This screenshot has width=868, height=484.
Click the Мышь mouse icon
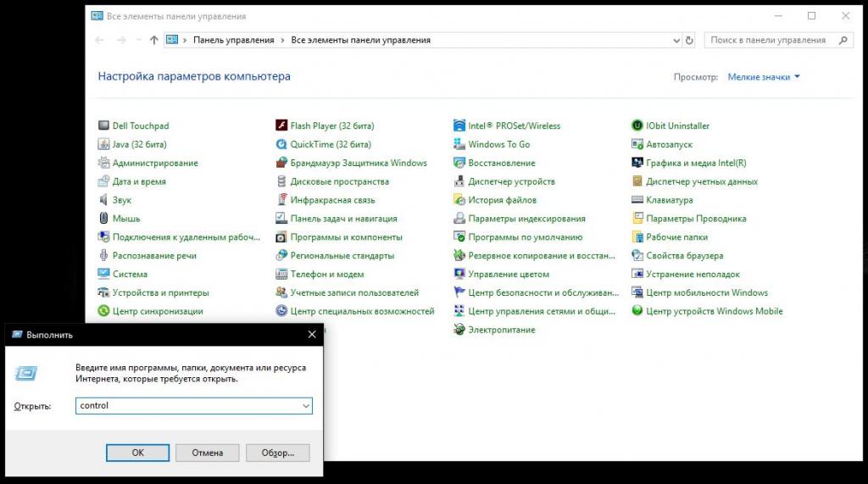[x=103, y=219]
